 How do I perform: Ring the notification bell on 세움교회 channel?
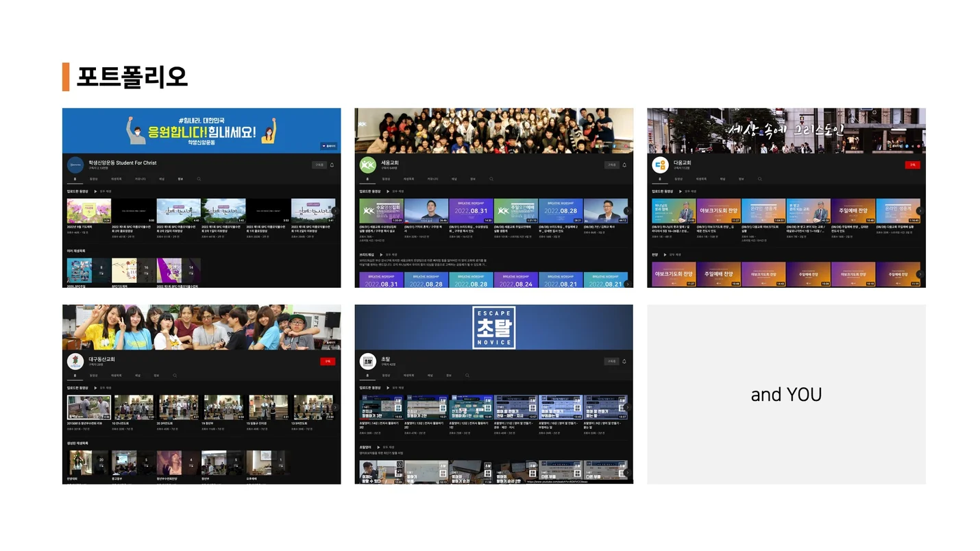click(624, 165)
